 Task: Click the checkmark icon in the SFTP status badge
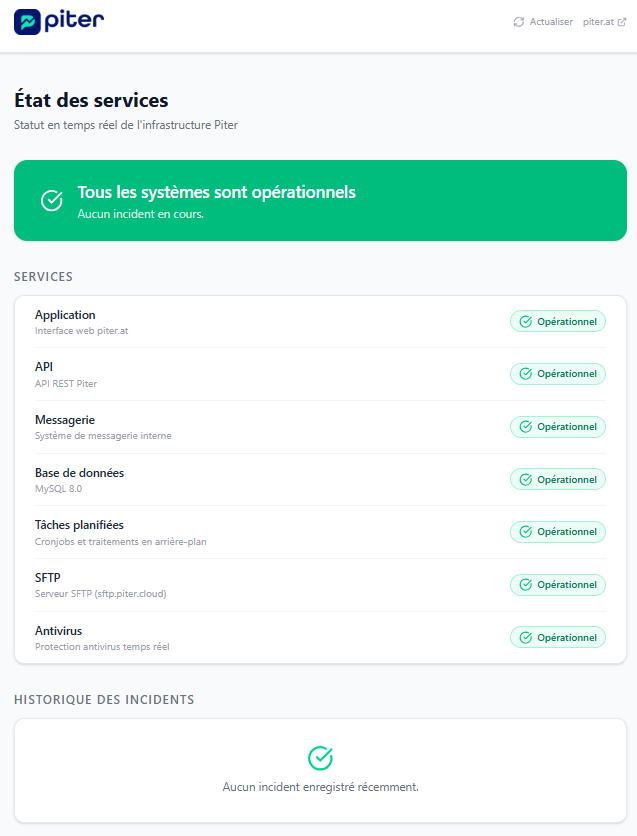pos(526,585)
